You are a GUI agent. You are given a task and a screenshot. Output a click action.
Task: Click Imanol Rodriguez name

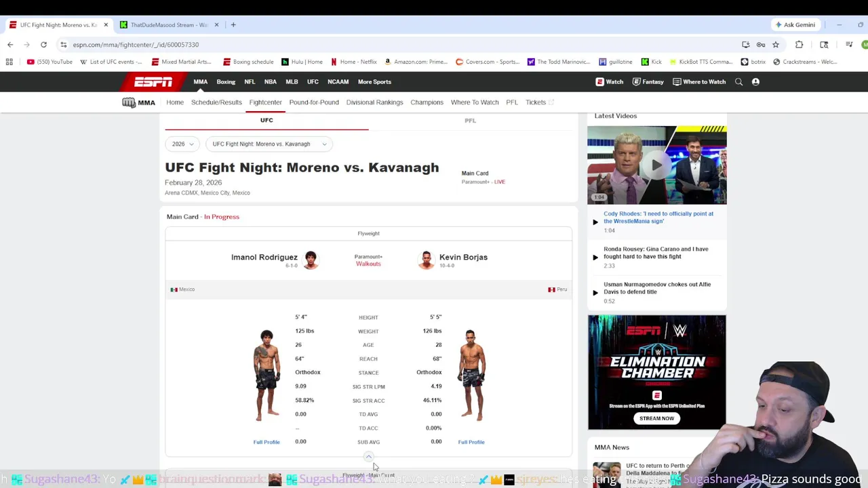pyautogui.click(x=264, y=257)
